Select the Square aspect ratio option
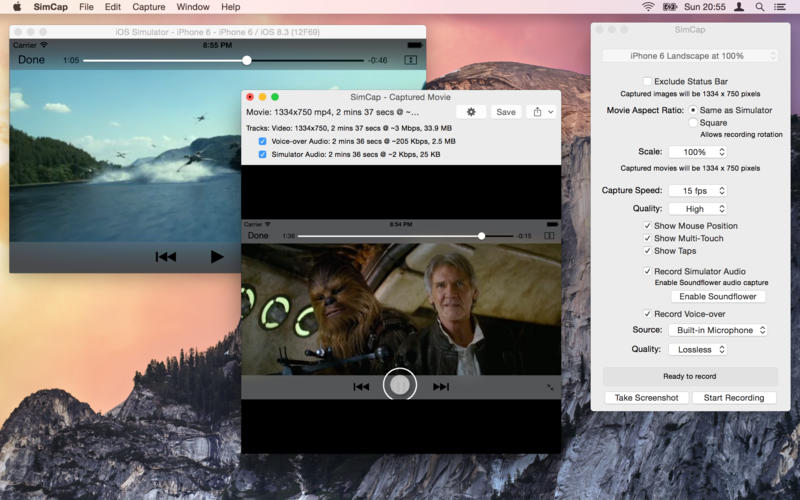This screenshot has width=800, height=500. click(x=694, y=123)
